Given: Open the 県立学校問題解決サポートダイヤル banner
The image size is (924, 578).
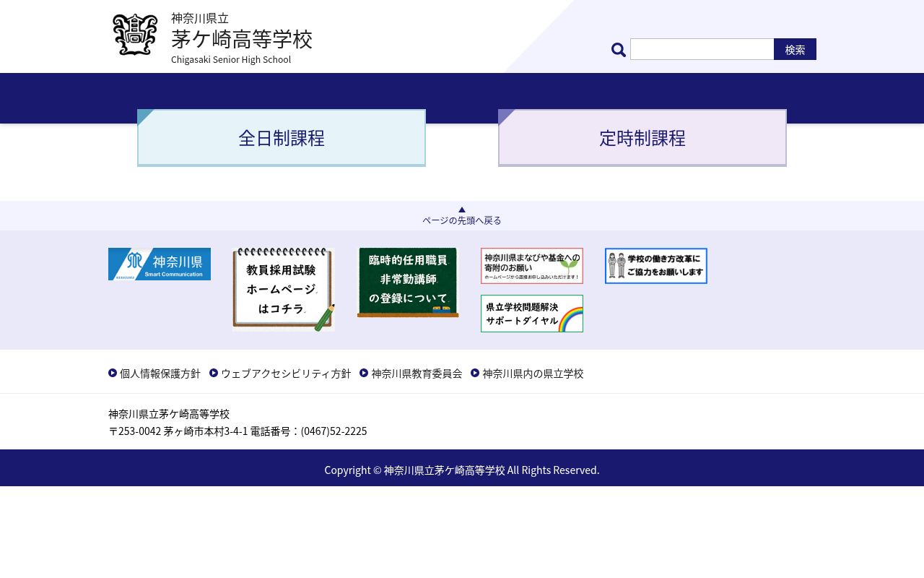Looking at the screenshot, I should coord(532,314).
